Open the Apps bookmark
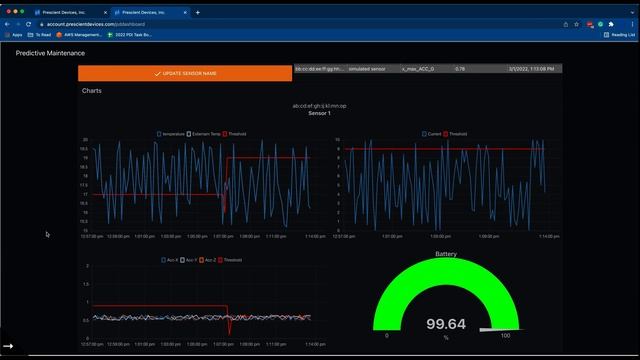 point(13,35)
